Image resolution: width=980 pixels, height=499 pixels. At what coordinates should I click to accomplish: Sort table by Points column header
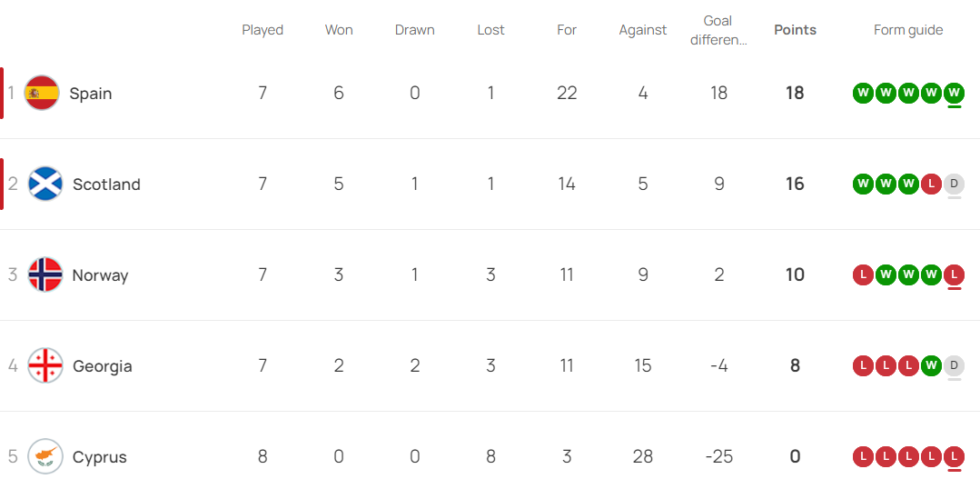[795, 30]
